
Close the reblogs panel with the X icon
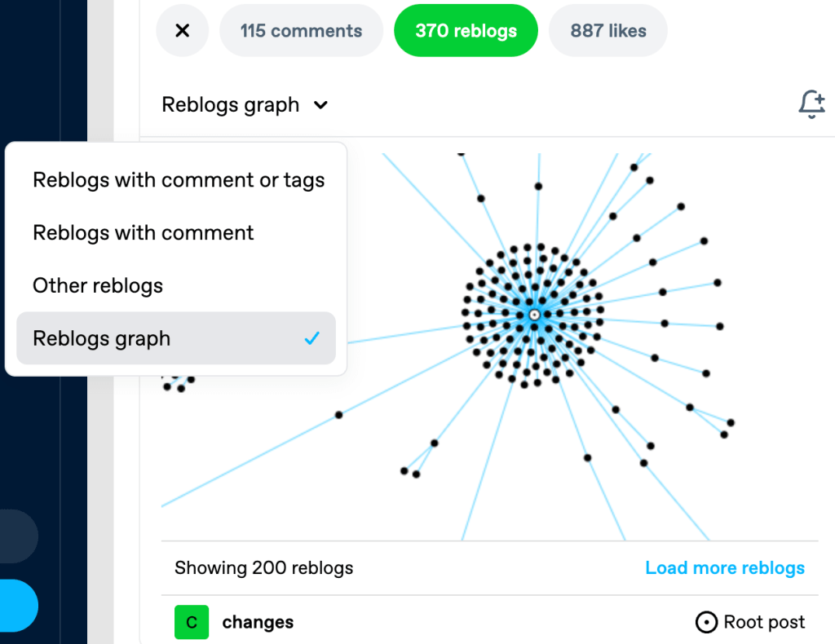click(182, 30)
